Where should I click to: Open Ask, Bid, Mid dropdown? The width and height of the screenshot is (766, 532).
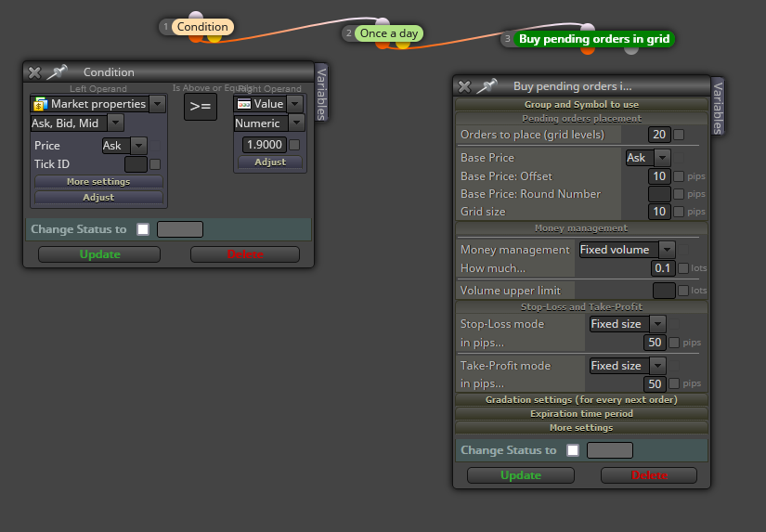(116, 123)
